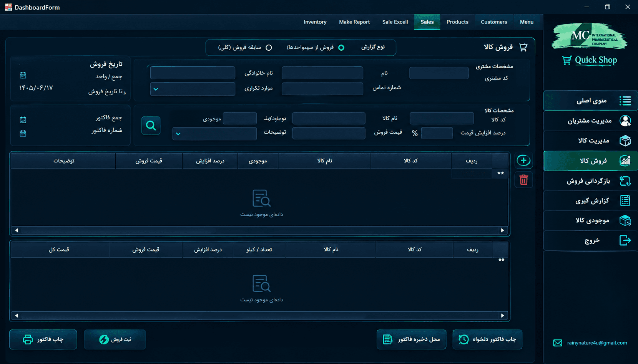Click the محل ذخیره فاکتور button
The image size is (638, 364).
pyautogui.click(x=411, y=339)
